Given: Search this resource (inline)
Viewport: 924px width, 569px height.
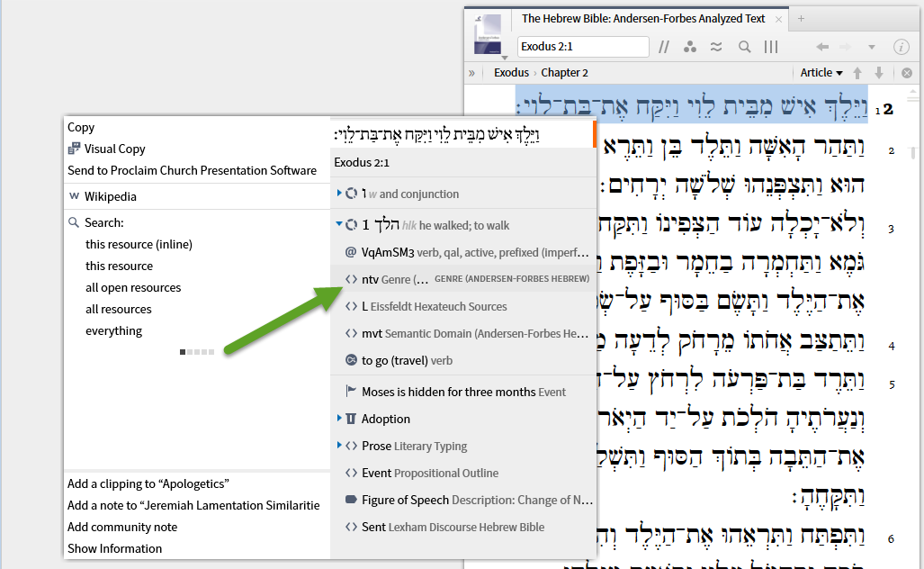Looking at the screenshot, I should point(139,244).
